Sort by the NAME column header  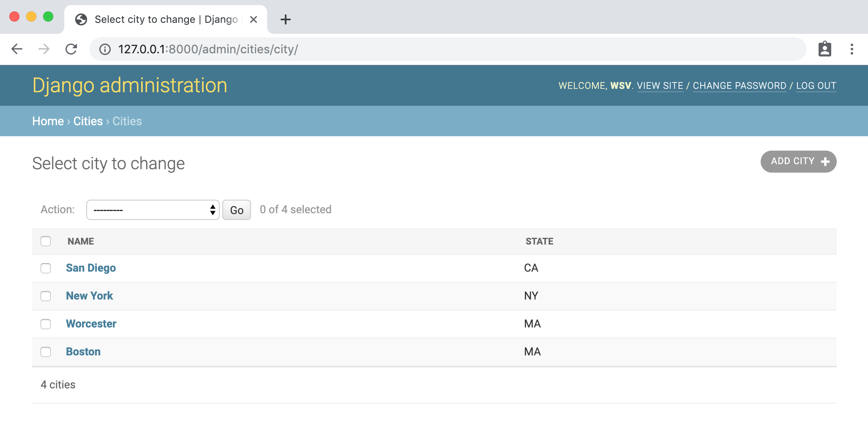coord(81,241)
